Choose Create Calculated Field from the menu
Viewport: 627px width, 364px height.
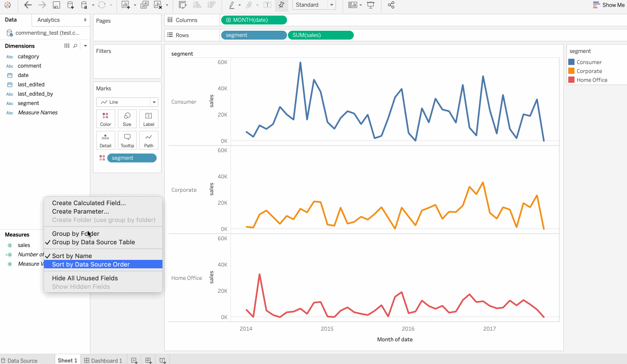click(x=89, y=202)
